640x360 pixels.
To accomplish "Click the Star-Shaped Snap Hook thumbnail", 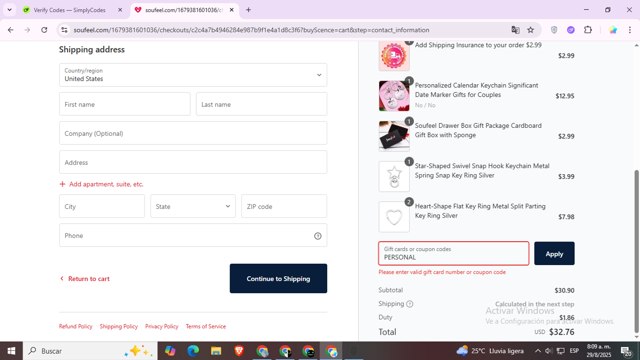I will pyautogui.click(x=394, y=176).
